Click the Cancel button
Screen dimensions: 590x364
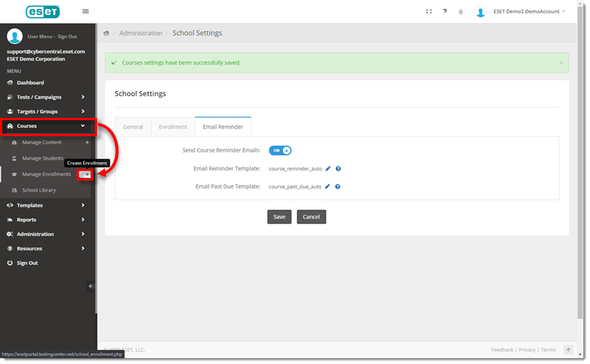pos(311,217)
